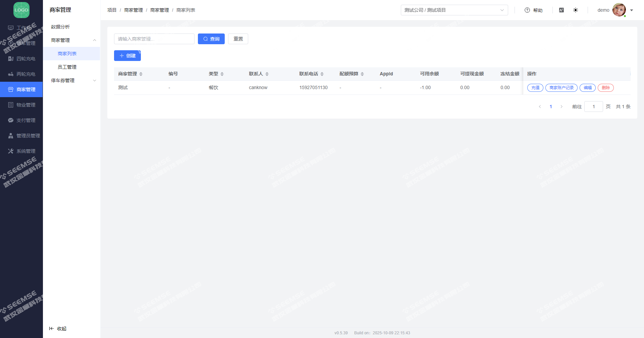Click 删除 for the 测试 merchant

[605, 88]
